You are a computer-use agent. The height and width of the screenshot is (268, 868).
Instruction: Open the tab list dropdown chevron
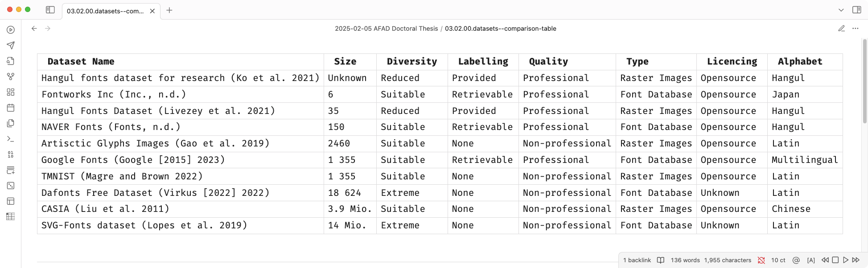pos(841,10)
